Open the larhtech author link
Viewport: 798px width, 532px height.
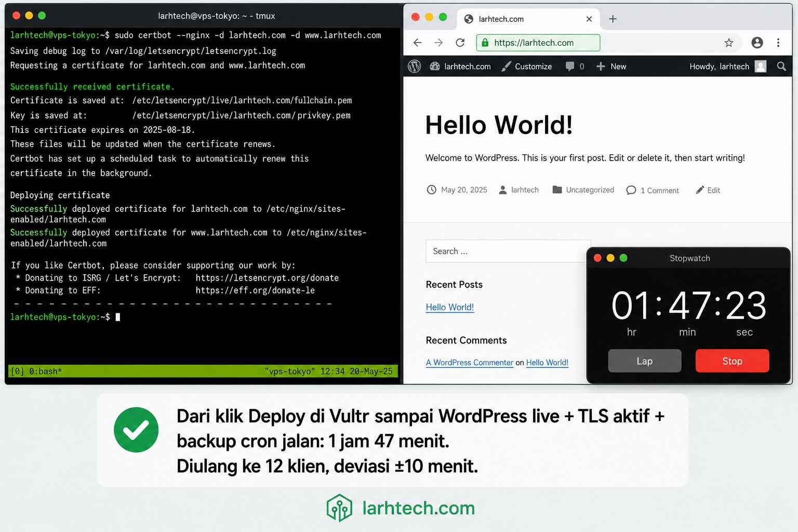pyautogui.click(x=525, y=190)
